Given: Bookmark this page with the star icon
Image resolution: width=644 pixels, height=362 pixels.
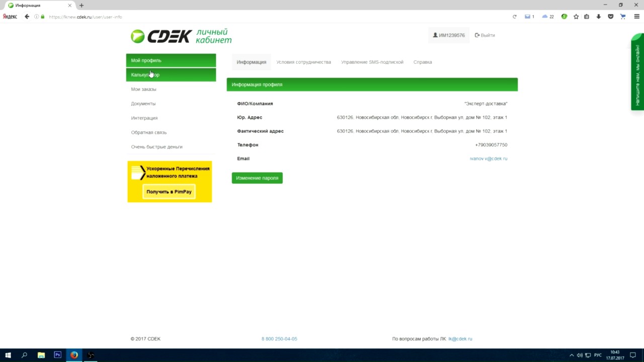Looking at the screenshot, I should tap(576, 17).
